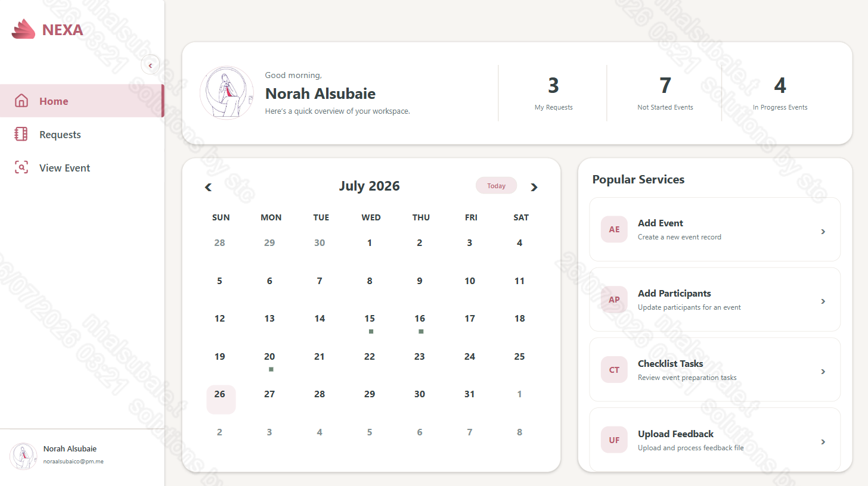
Task: Click the NEXA logo icon
Action: click(x=23, y=29)
